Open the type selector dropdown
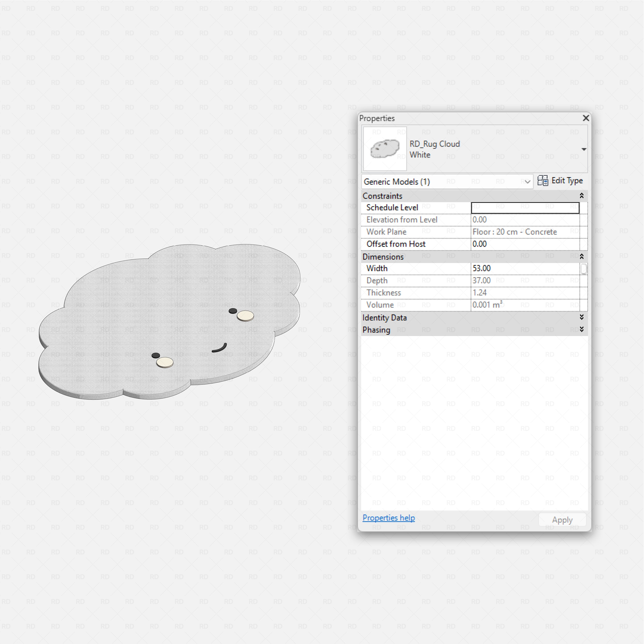 [x=584, y=149]
